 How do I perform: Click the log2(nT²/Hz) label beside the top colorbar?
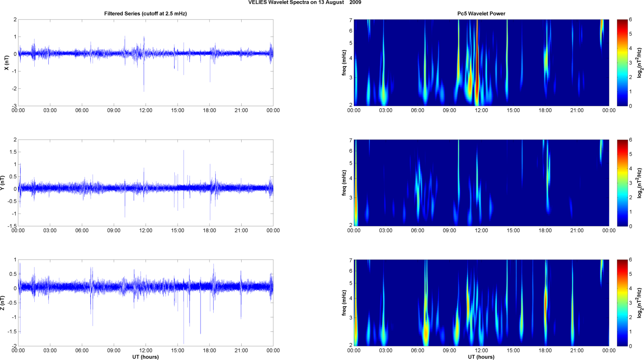click(x=640, y=63)
